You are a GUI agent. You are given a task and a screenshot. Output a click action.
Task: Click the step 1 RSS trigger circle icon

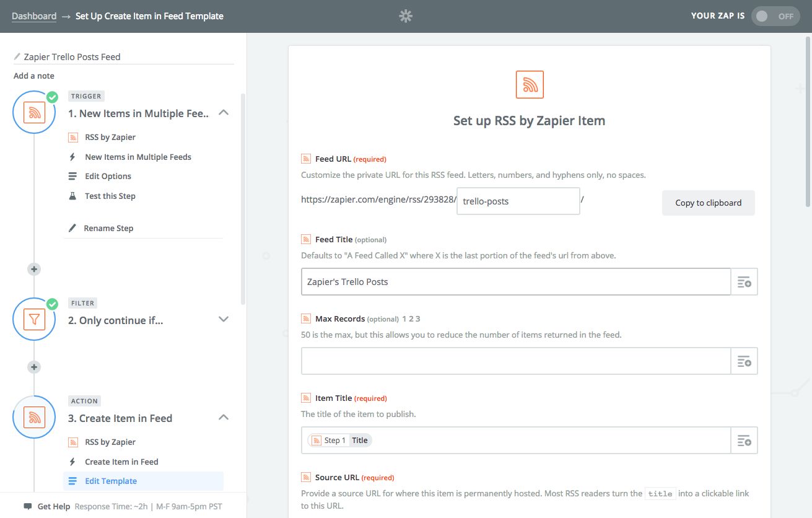pyautogui.click(x=34, y=112)
